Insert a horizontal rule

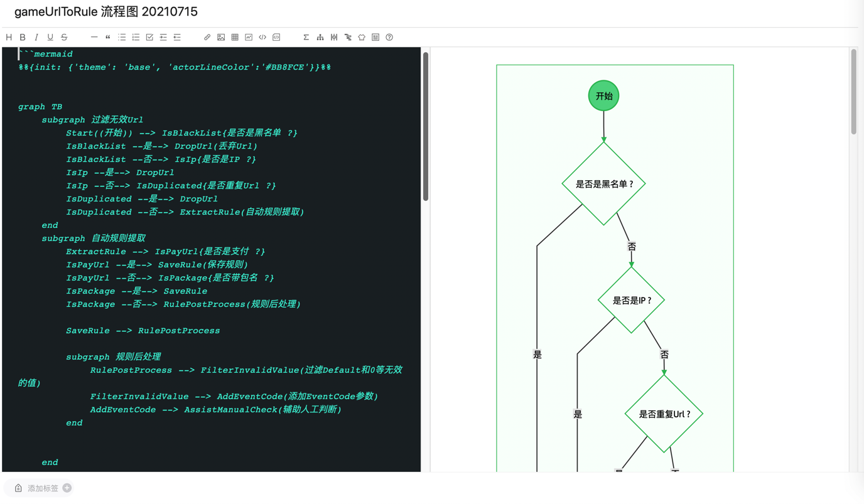coord(94,38)
